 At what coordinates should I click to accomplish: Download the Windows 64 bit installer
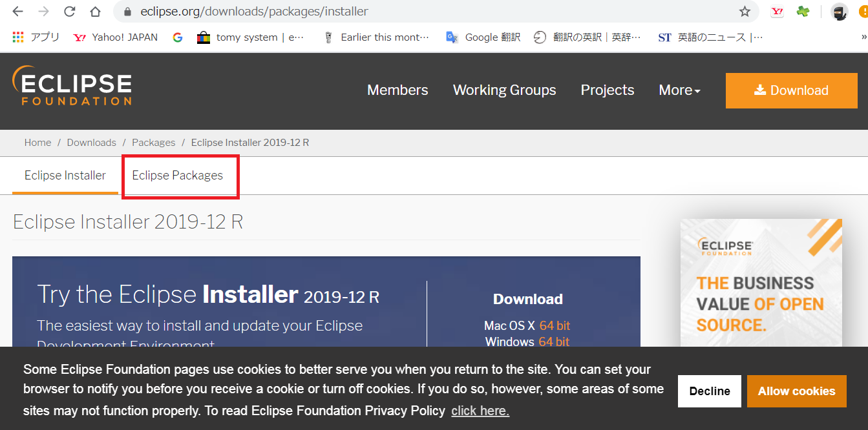click(554, 341)
